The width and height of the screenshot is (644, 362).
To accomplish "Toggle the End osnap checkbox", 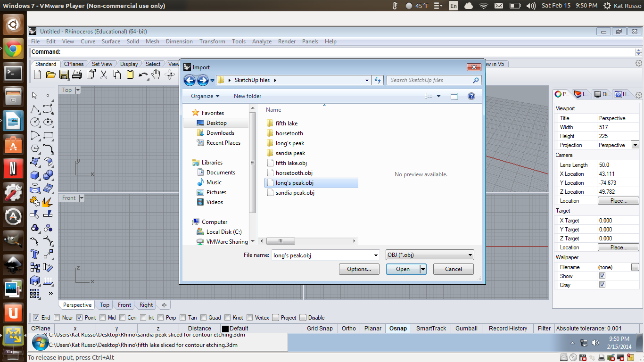I will click(36, 317).
